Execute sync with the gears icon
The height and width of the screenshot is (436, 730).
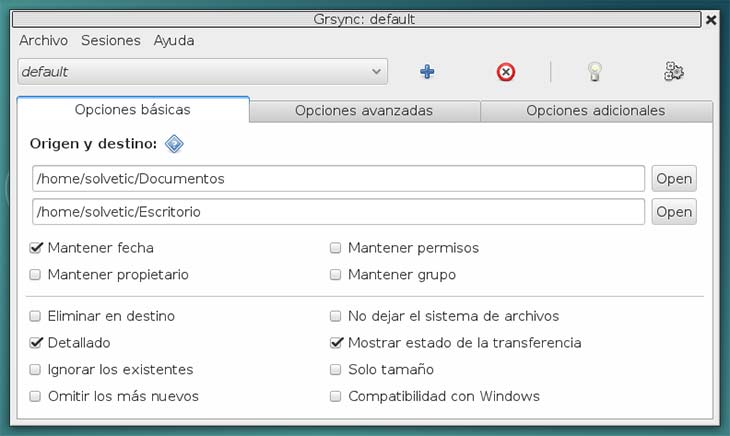click(x=674, y=71)
